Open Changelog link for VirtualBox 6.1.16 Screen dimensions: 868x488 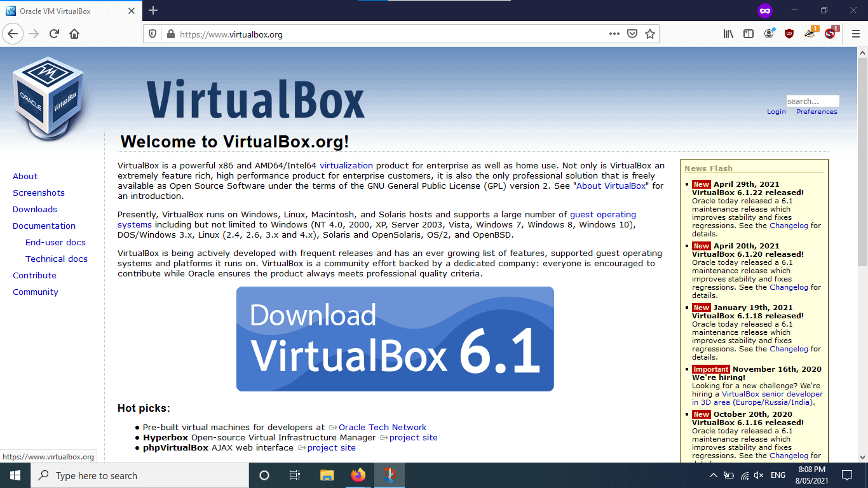tap(789, 456)
